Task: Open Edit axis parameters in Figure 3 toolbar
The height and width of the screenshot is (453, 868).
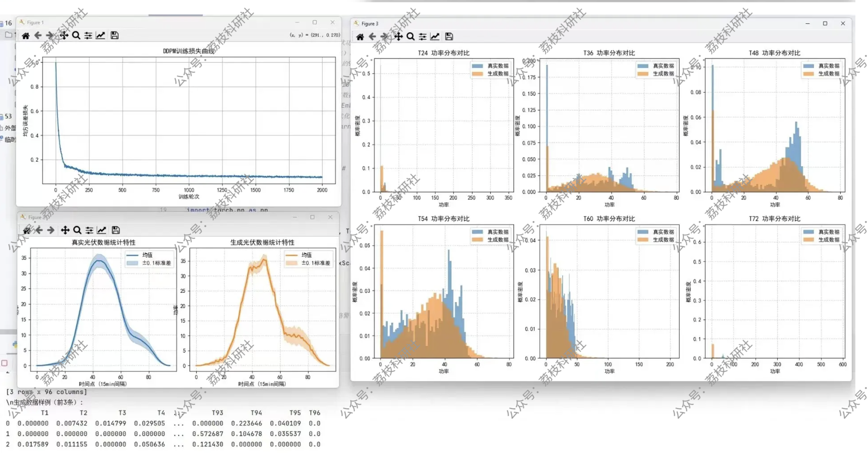Action: (435, 36)
